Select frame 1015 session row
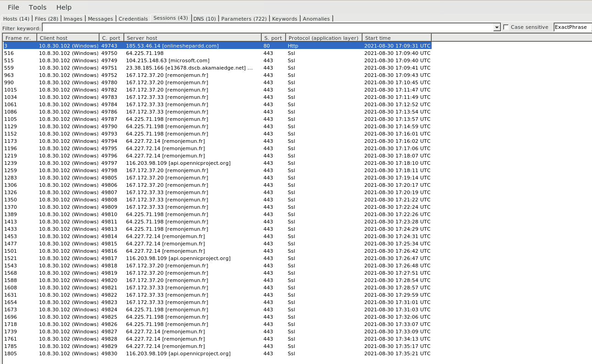The width and height of the screenshot is (592, 364). [x=217, y=90]
